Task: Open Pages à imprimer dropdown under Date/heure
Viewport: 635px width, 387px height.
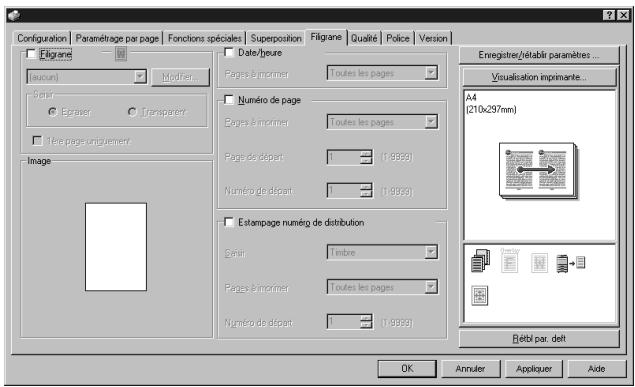Action: tap(382, 73)
